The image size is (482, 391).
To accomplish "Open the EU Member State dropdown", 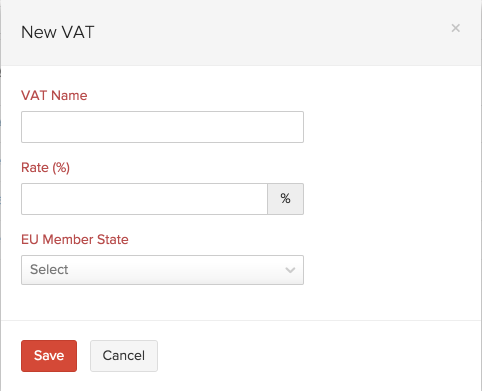I will coord(162,270).
